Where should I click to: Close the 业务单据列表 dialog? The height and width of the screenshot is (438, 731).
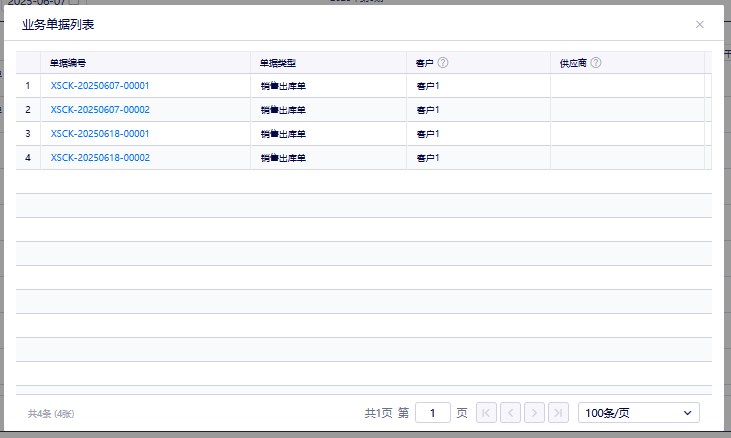pos(700,24)
